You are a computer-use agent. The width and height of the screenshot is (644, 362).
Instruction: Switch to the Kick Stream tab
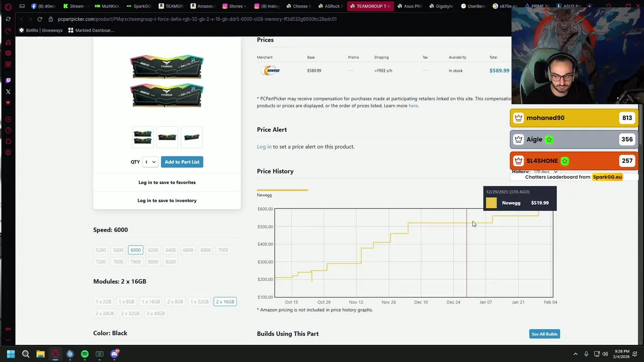coord(74,6)
